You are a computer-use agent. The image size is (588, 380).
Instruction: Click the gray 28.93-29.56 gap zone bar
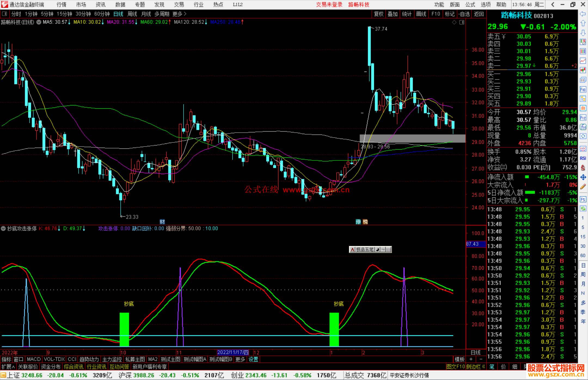pyautogui.click(x=412, y=138)
